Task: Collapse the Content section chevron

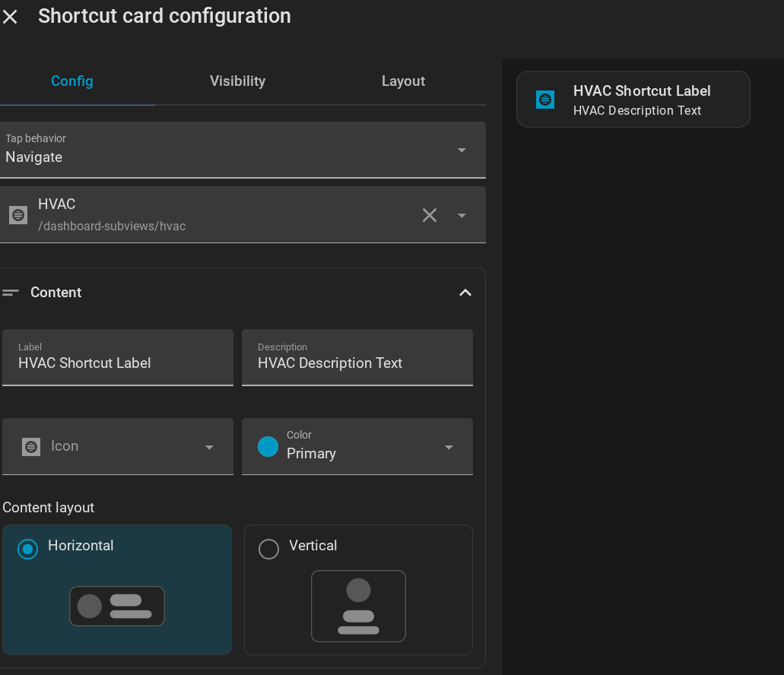Action: point(465,293)
